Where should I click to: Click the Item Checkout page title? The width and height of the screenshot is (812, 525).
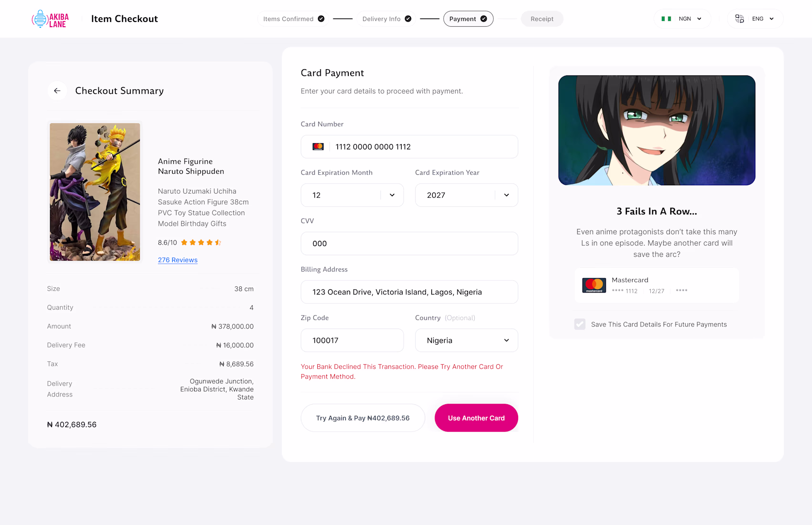(125, 19)
